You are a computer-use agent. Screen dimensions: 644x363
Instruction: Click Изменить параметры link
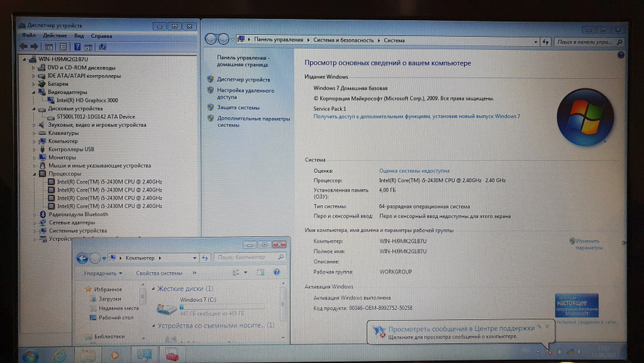point(589,244)
